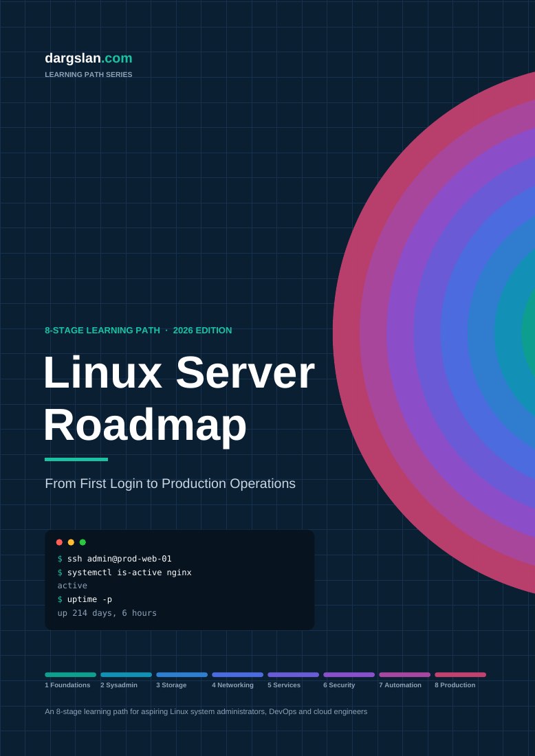
Task: Click '8-STAGE LEARNING PATH · 2026 EDITION' text
Action: click(138, 331)
